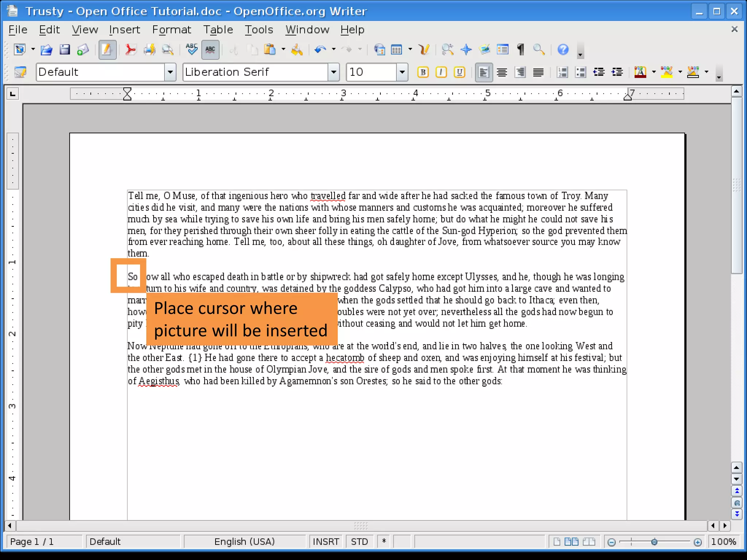Open the OpenOffice Help icon
The width and height of the screenshot is (747, 560).
(563, 49)
